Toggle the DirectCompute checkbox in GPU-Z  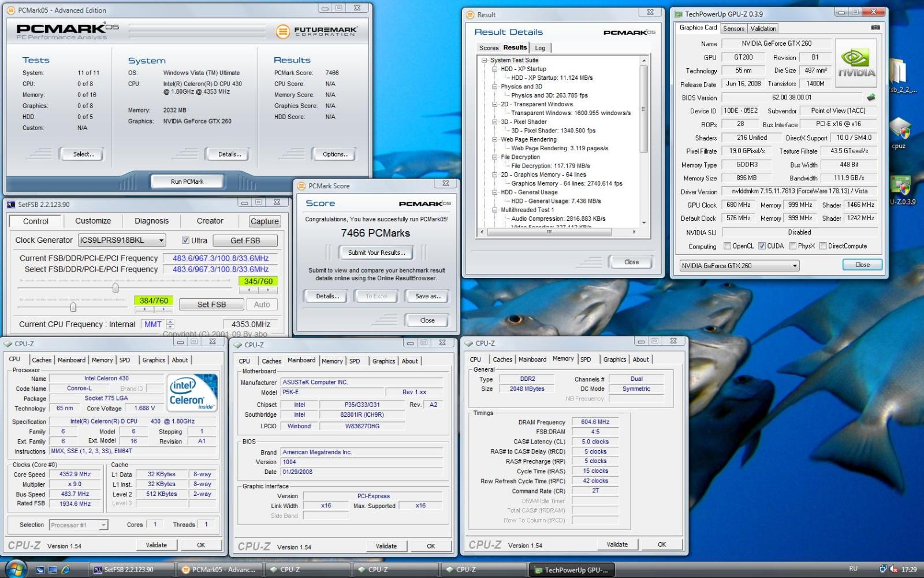coord(823,246)
